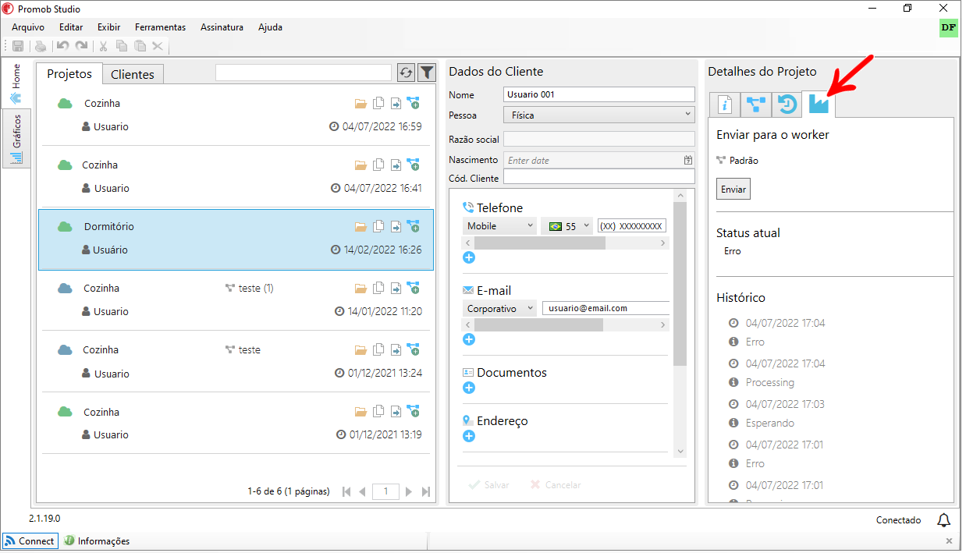Open the workflow details tab

[x=755, y=105]
